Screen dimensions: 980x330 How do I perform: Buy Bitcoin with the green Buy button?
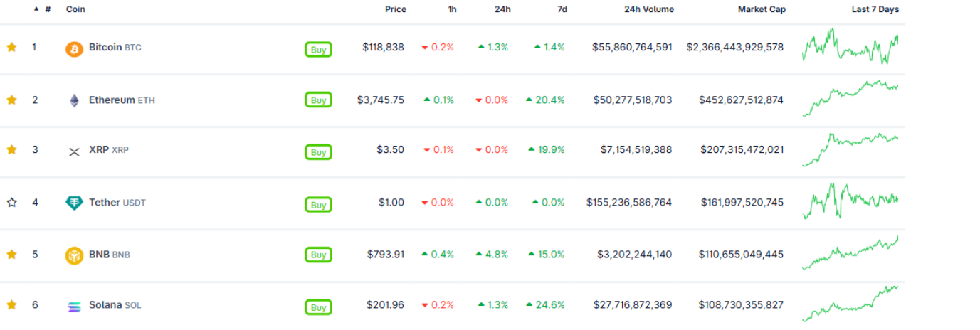[x=318, y=50]
